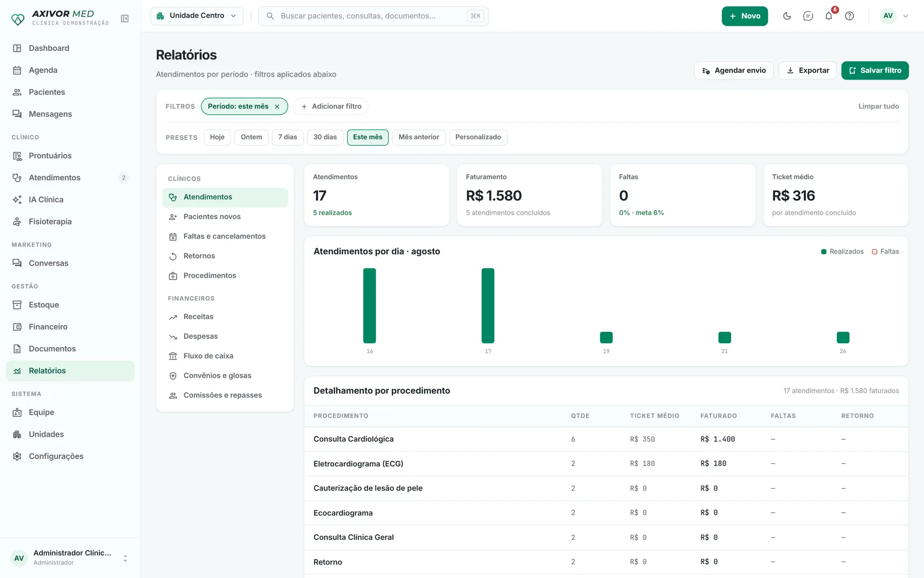Image resolution: width=924 pixels, height=578 pixels.
Task: Open Configurações in sidebar
Action: coord(70,456)
